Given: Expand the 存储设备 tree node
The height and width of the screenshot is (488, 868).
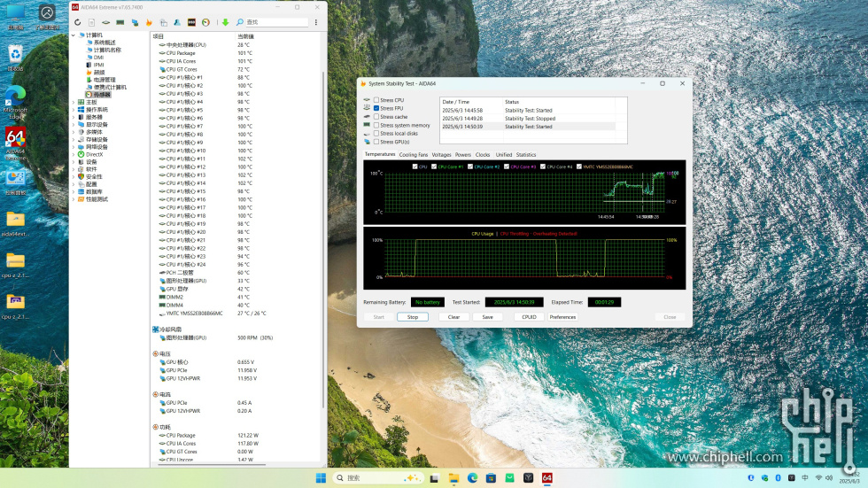Looking at the screenshot, I should coord(74,139).
